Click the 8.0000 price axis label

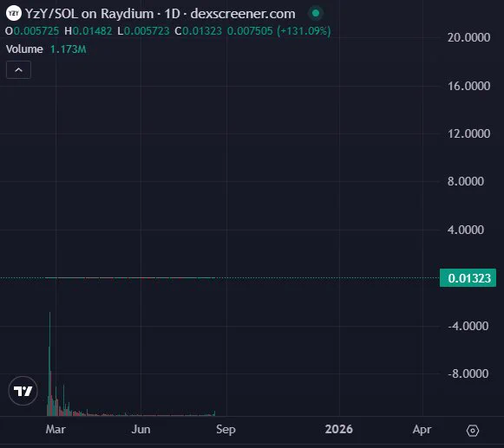pos(466,181)
